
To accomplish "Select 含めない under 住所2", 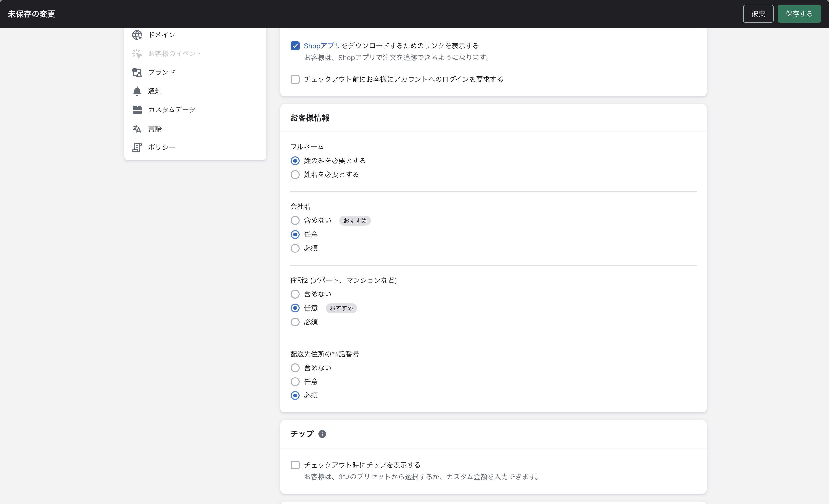I will [x=295, y=294].
